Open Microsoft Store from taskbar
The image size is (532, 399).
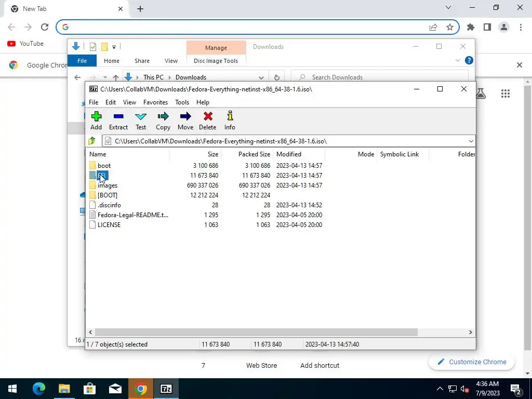[x=89, y=389]
